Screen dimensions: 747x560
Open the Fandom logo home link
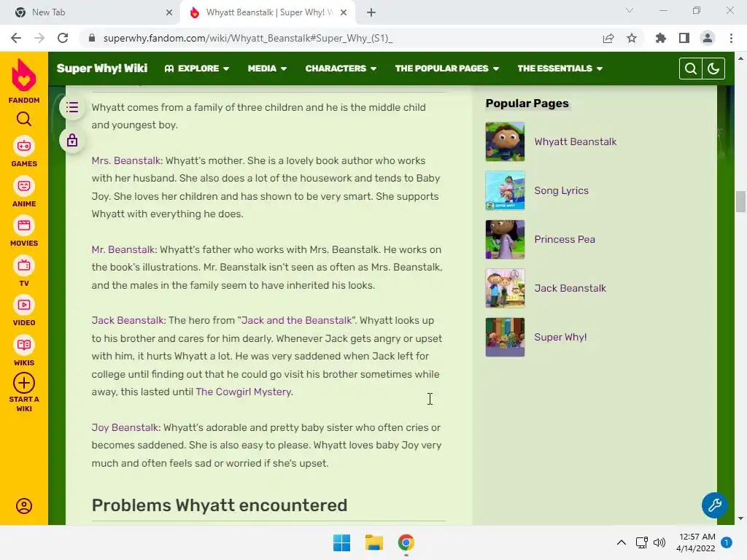click(x=24, y=80)
